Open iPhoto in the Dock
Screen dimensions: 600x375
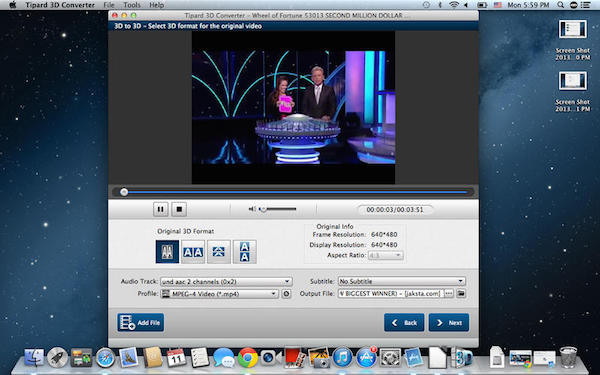[x=319, y=357]
